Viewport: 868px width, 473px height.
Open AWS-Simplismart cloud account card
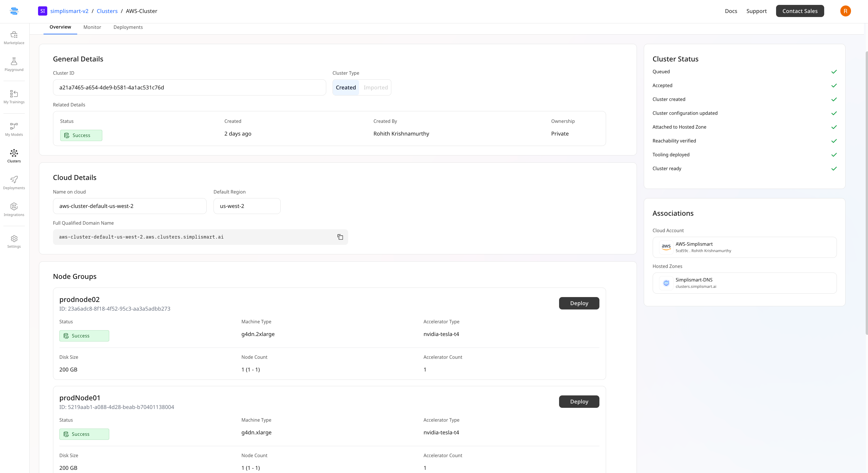pos(744,247)
